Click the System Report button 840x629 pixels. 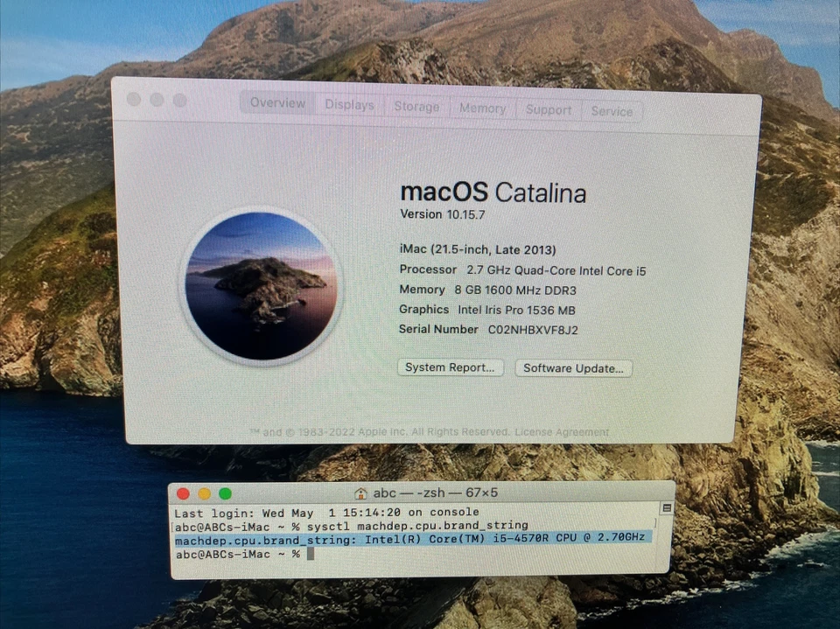pos(450,367)
